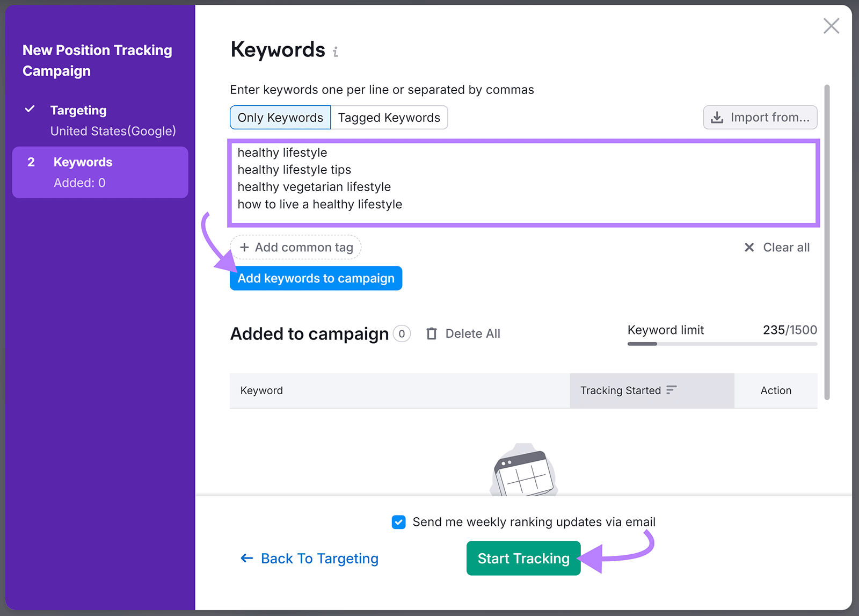Open Back To Targeting link
The width and height of the screenshot is (859, 616).
coord(319,559)
